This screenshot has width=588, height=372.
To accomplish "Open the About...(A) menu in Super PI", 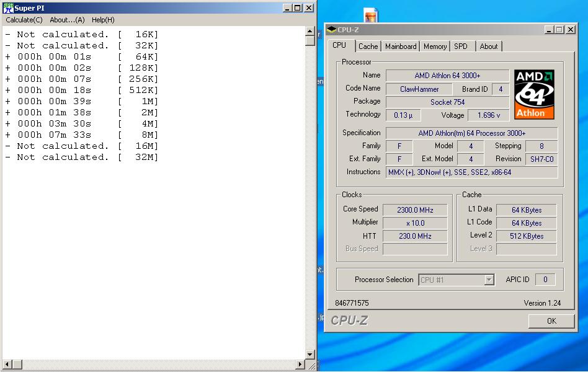I will click(x=67, y=20).
